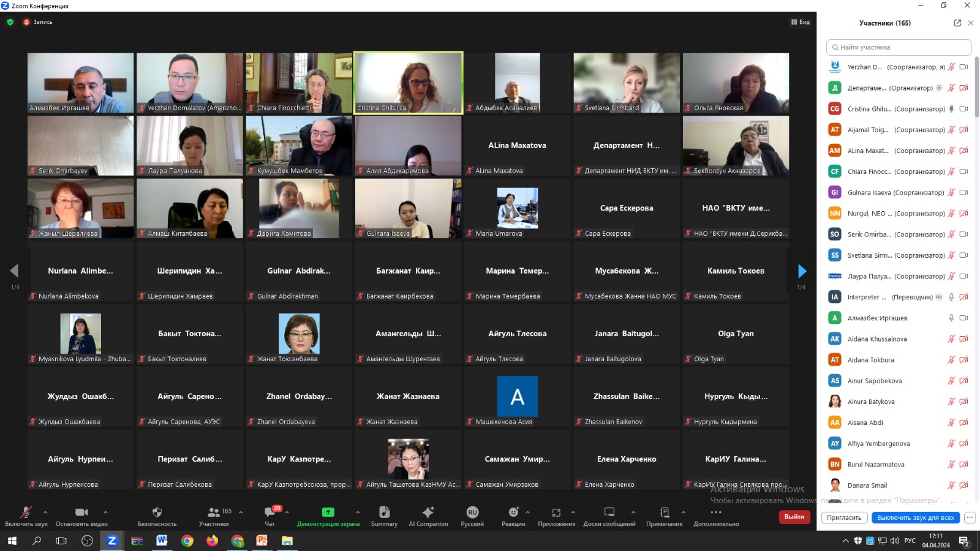
Task: Open Reactions (Реакции) smiley icon
Action: (x=513, y=512)
